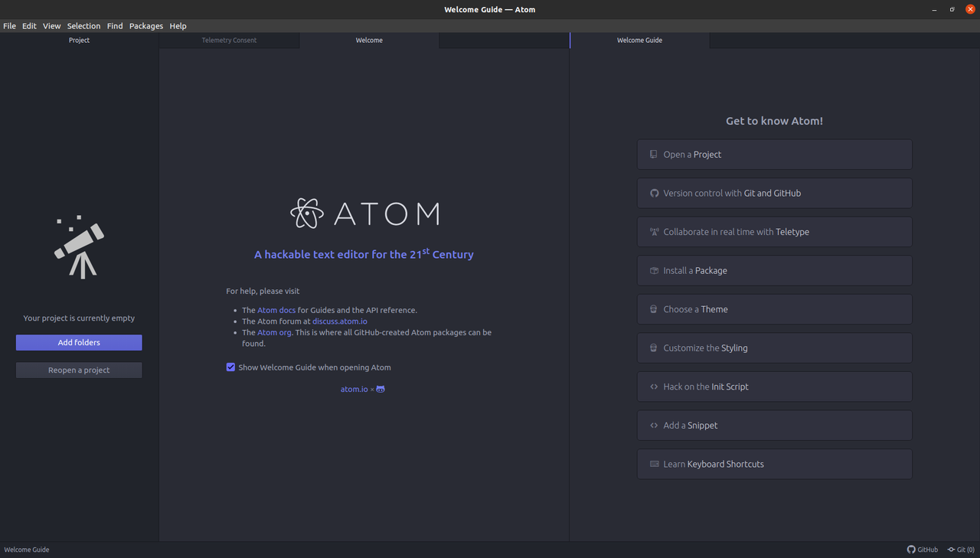Image resolution: width=980 pixels, height=558 pixels.
Task: Close the Atom window
Action: (970, 9)
